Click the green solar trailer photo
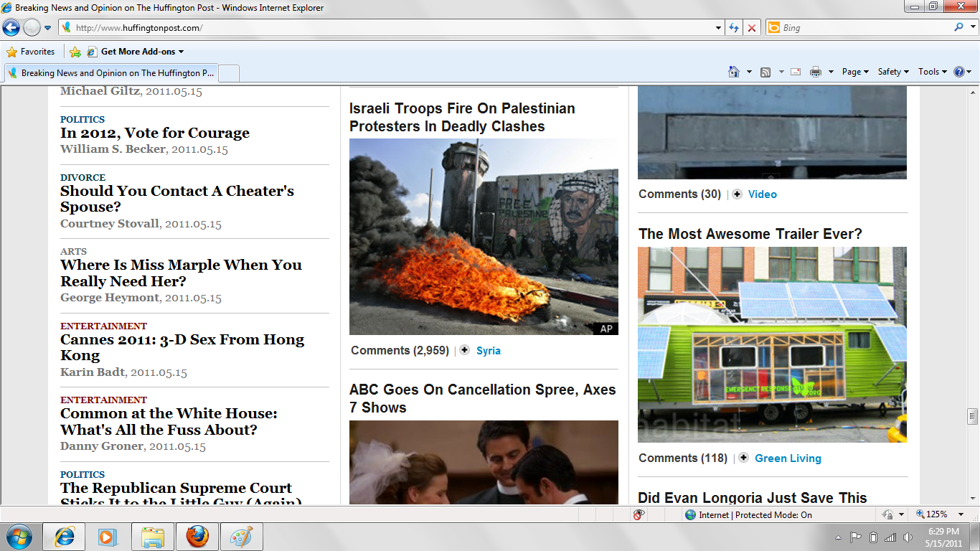980x551 pixels. click(772, 345)
